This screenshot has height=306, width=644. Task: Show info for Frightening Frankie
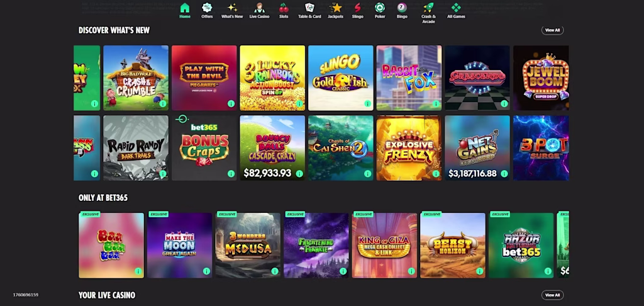pyautogui.click(x=343, y=271)
